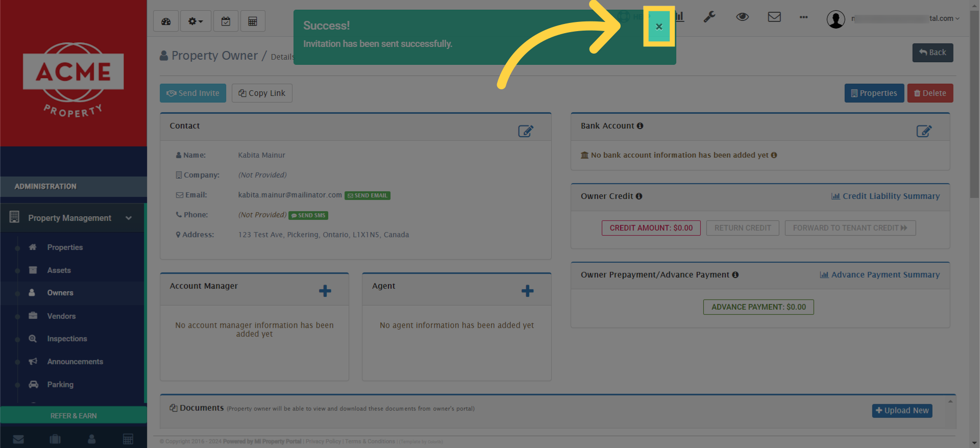Screen dimensions: 980x448
Task: Show Bank Account info tooltip icon
Action: [640, 126]
